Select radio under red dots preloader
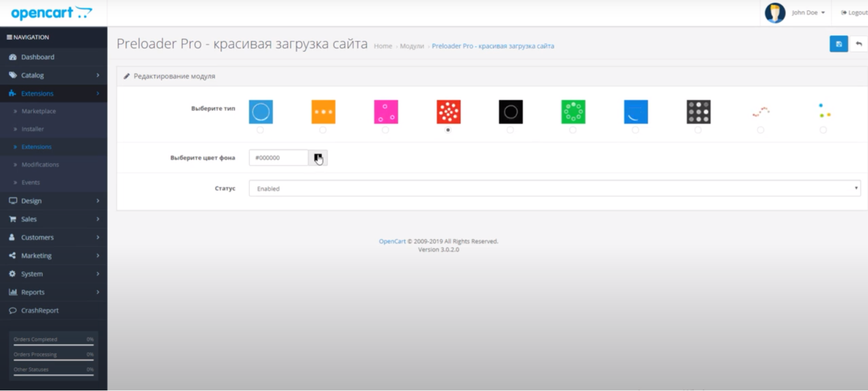The image size is (868, 391). 448,130
